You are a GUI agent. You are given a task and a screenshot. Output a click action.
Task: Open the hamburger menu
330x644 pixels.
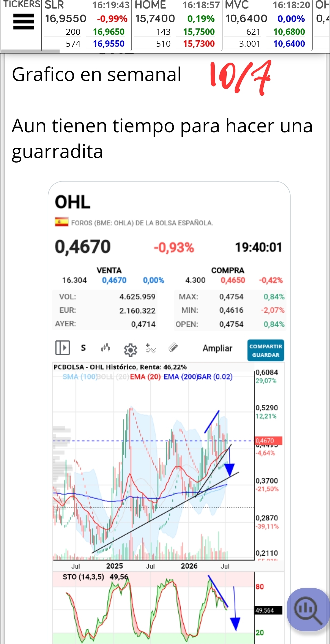tap(24, 22)
